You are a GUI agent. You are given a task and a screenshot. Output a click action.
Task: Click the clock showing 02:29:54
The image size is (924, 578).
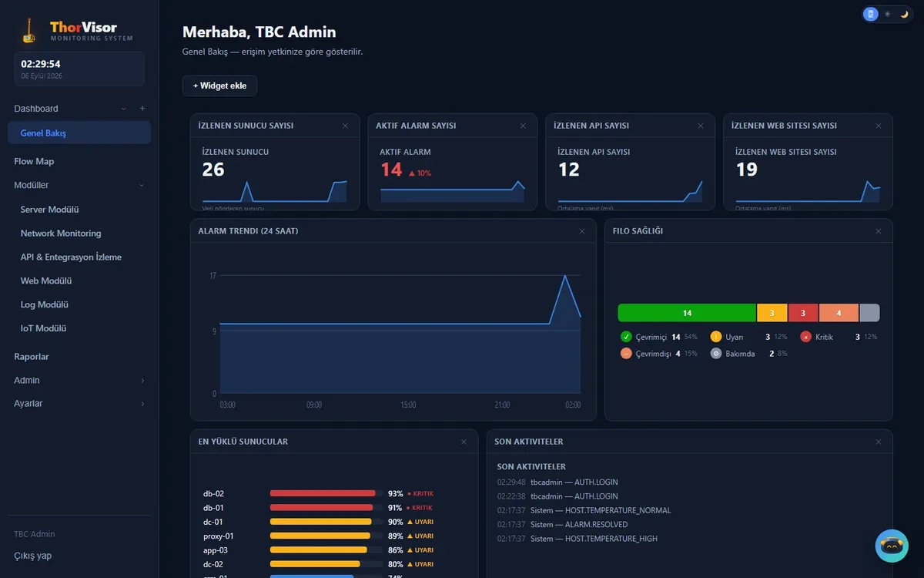pos(41,64)
